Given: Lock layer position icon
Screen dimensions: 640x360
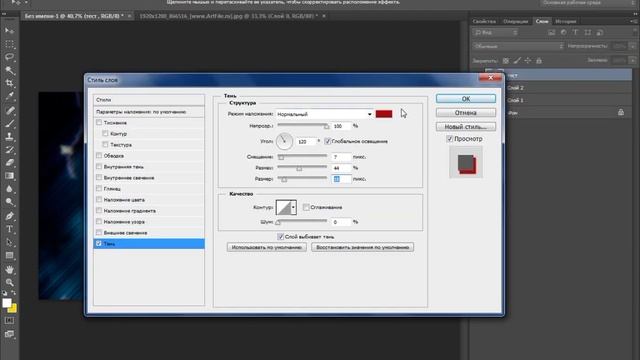Looking at the screenshot, I should point(528,60).
